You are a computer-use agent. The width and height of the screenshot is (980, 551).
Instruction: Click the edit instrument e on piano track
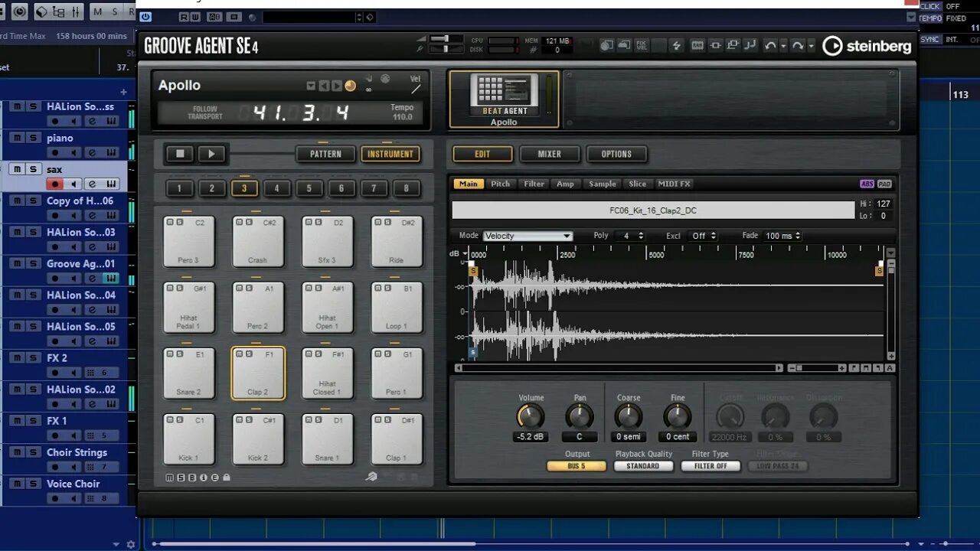pos(92,152)
